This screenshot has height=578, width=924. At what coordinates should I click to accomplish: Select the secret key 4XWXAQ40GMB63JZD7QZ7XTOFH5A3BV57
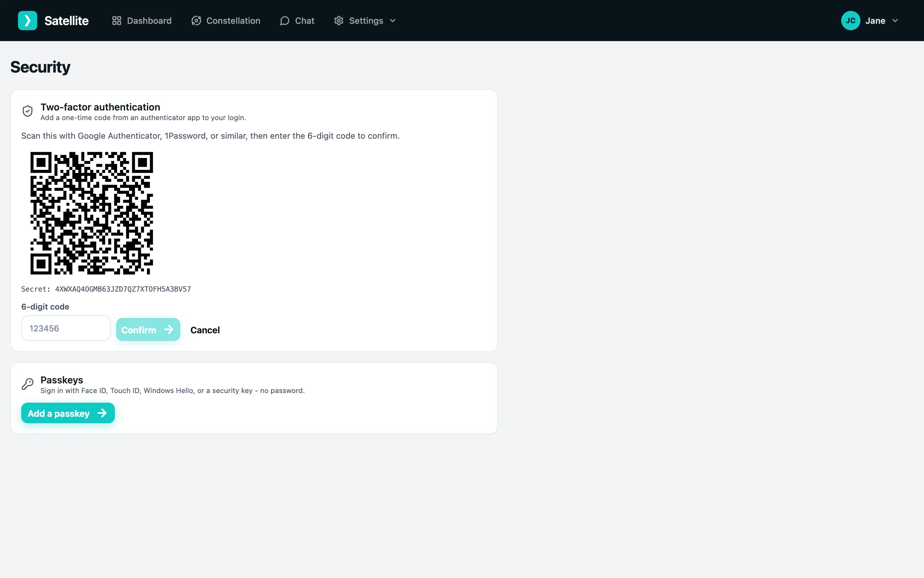click(123, 289)
